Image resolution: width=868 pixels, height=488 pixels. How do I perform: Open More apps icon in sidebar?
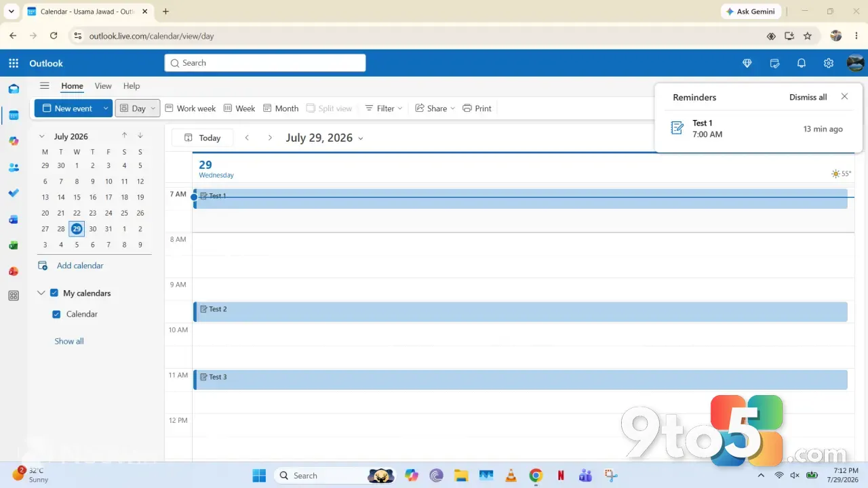(x=14, y=296)
